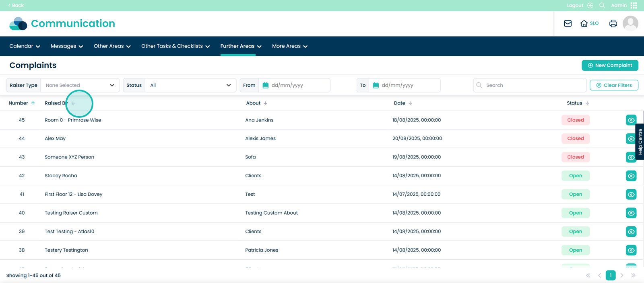Image resolution: width=644 pixels, height=283 pixels.
Task: Click the New Complaint button
Action: (610, 65)
